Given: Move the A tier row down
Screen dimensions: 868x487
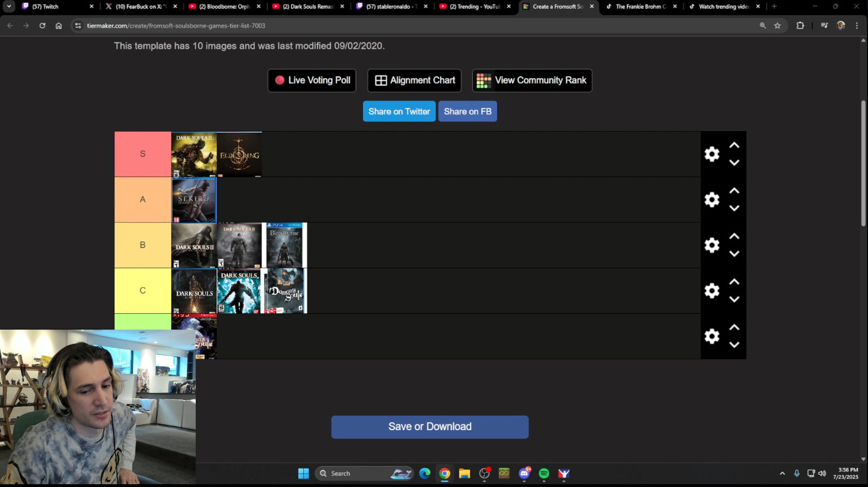Looking at the screenshot, I should click(734, 208).
